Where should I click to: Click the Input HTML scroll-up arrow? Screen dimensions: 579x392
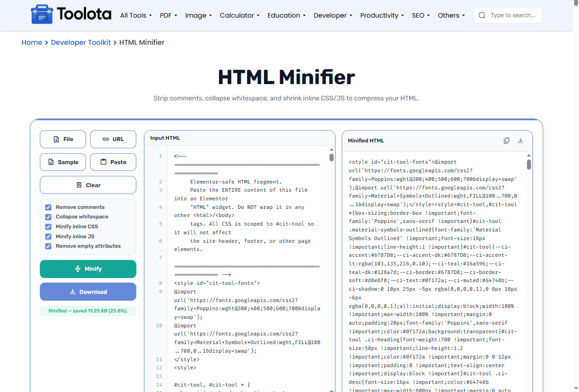(x=332, y=149)
